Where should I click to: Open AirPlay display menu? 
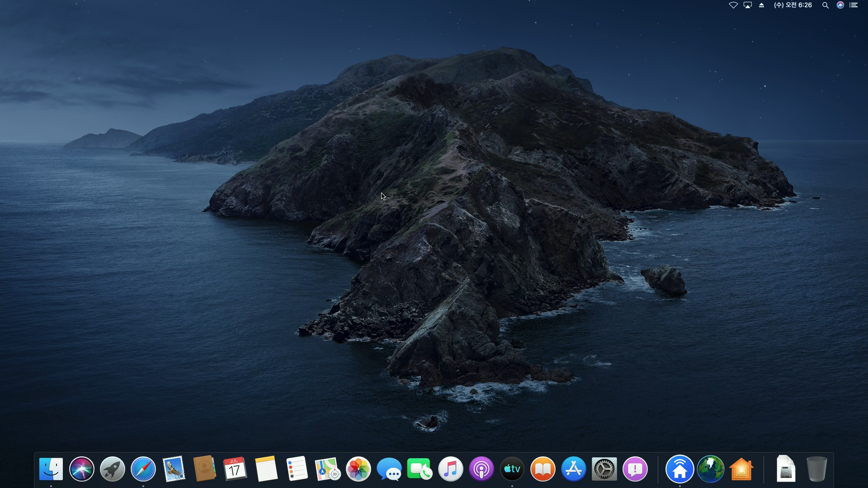(x=748, y=5)
